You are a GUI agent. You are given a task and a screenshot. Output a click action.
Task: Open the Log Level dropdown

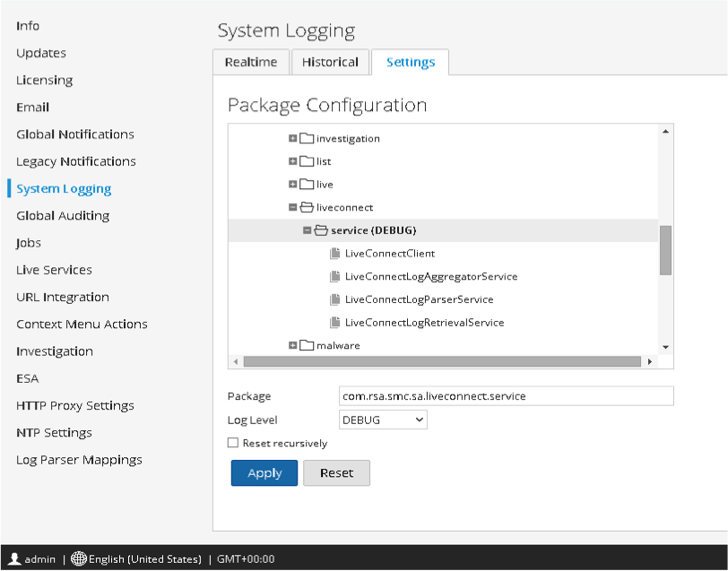pyautogui.click(x=383, y=420)
